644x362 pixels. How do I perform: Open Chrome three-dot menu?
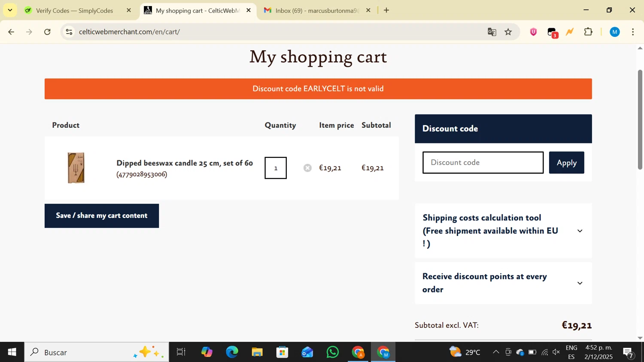click(x=633, y=32)
